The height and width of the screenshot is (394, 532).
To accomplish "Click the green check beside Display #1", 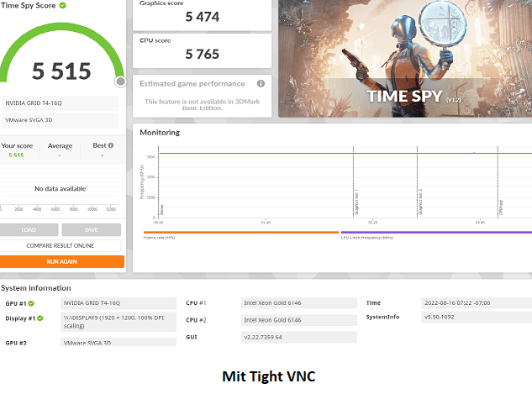I will [40, 318].
